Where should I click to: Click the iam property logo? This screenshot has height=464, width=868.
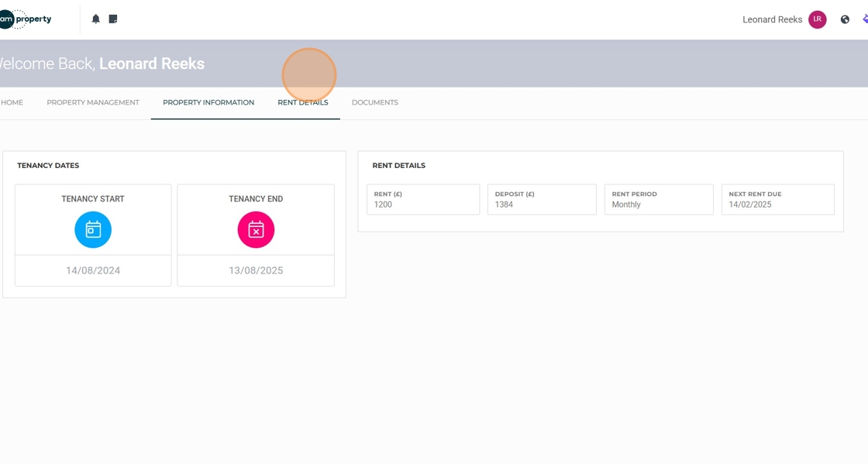click(x=26, y=19)
